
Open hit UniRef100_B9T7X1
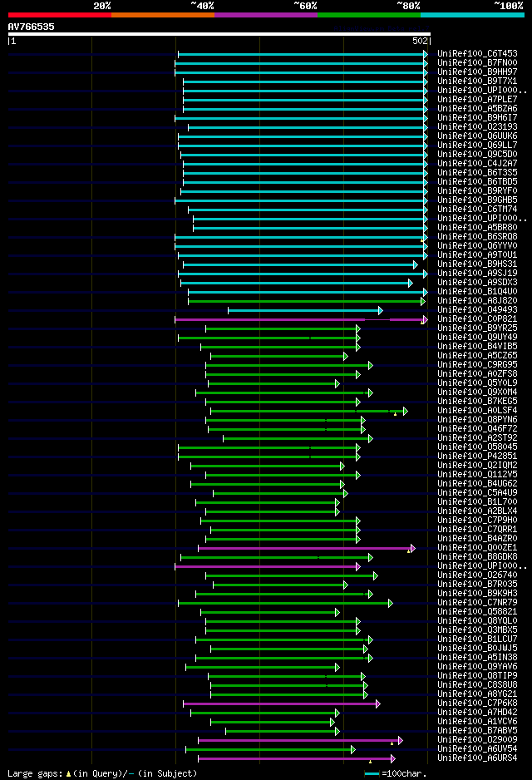tap(477, 81)
